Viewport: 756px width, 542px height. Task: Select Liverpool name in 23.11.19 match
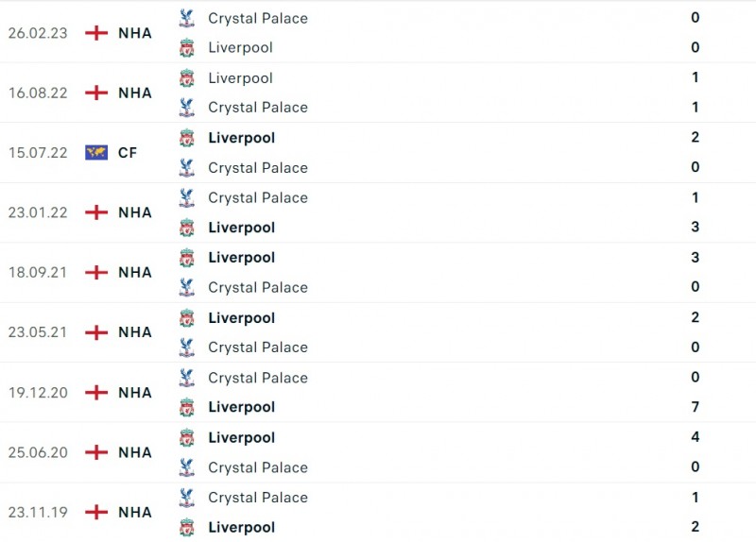(x=241, y=527)
